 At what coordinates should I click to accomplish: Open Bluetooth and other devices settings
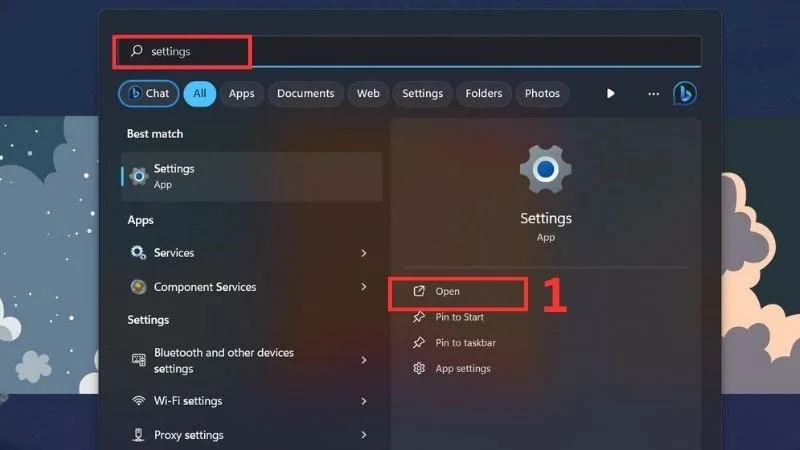252,360
